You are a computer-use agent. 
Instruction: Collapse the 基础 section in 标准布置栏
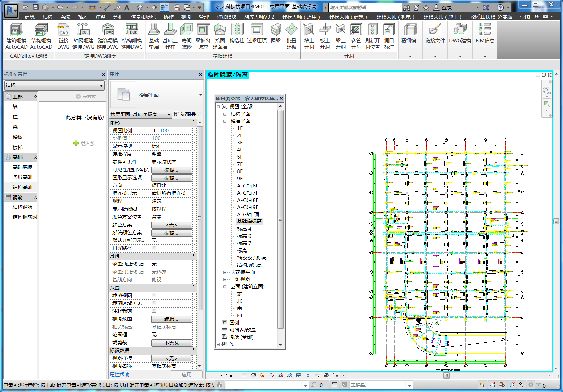[35, 157]
